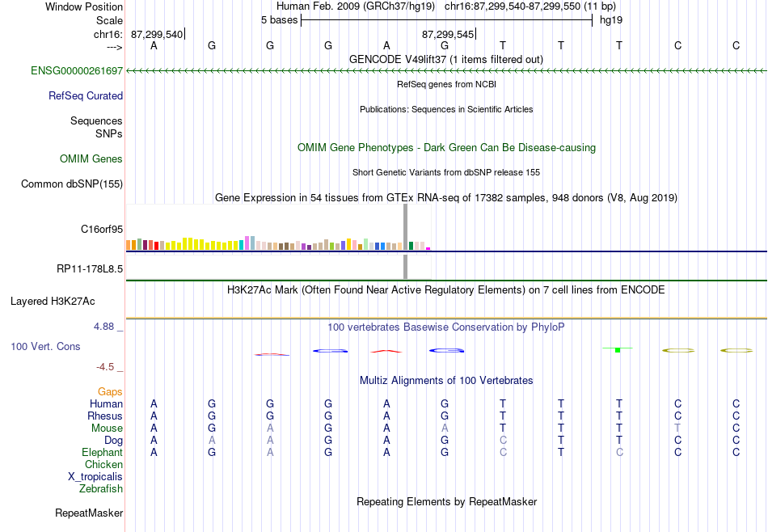Image resolution: width=768 pixels, height=532 pixels.
Task: Select the Mouse species label
Action: click(x=108, y=429)
